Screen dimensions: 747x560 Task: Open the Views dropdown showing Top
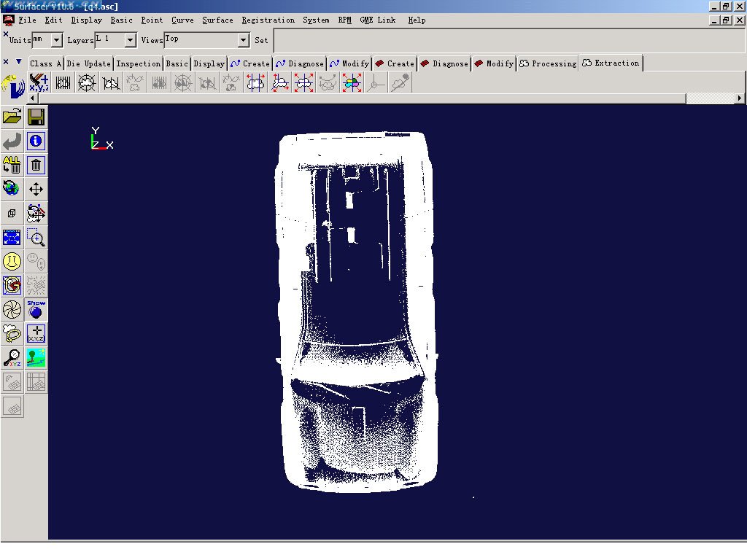[243, 40]
